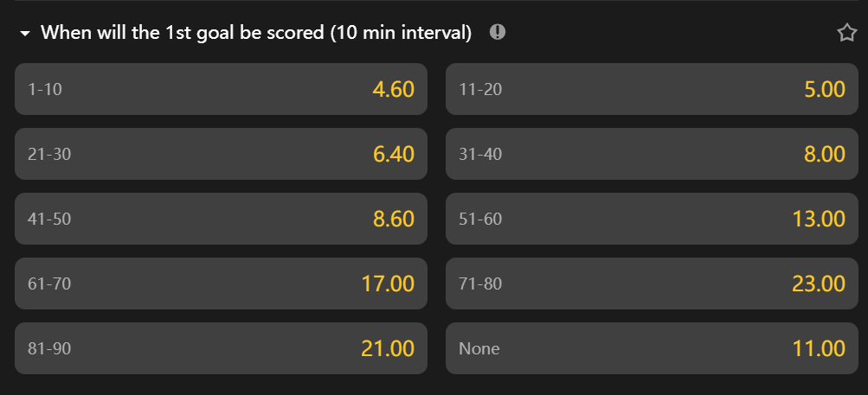Click the market title text
This screenshot has width=868, height=395.
(x=256, y=33)
